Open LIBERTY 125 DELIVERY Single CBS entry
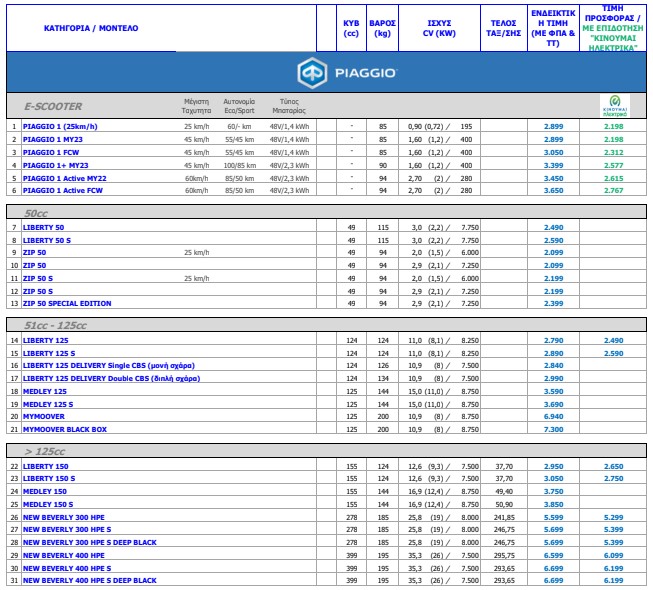This screenshot has height=590, width=653. 109,365
